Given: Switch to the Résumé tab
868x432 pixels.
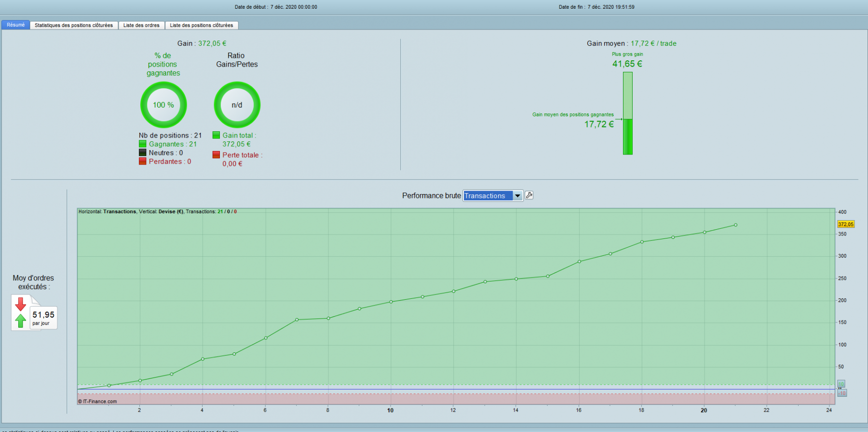Looking at the screenshot, I should 16,25.
